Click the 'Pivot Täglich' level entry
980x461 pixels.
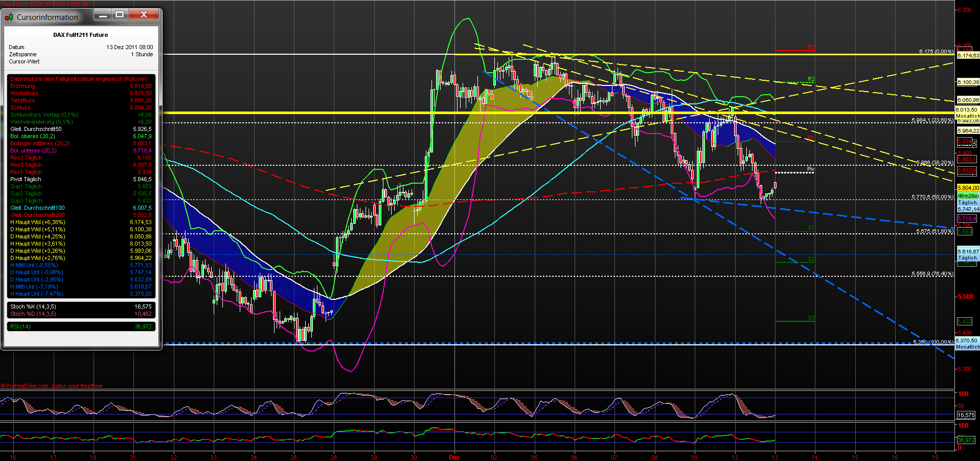(25, 179)
